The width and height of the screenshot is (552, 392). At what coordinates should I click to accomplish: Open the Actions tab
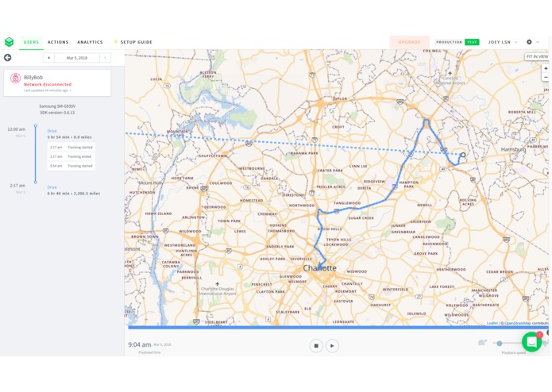tap(58, 42)
